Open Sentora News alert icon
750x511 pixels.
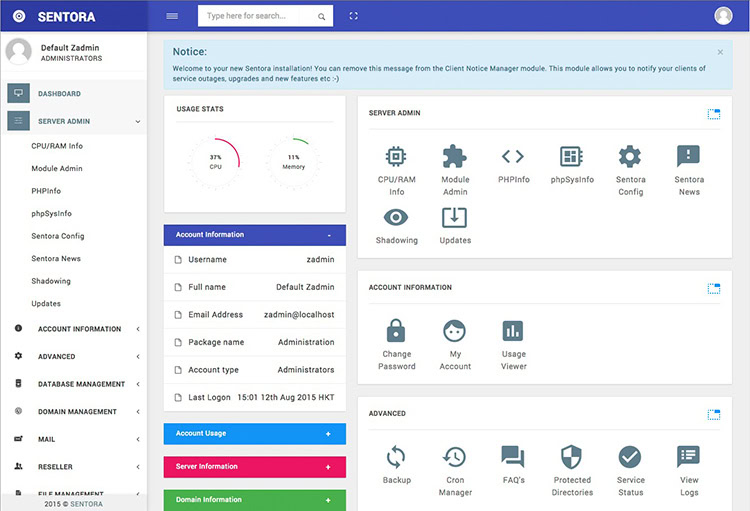pyautogui.click(x=688, y=156)
